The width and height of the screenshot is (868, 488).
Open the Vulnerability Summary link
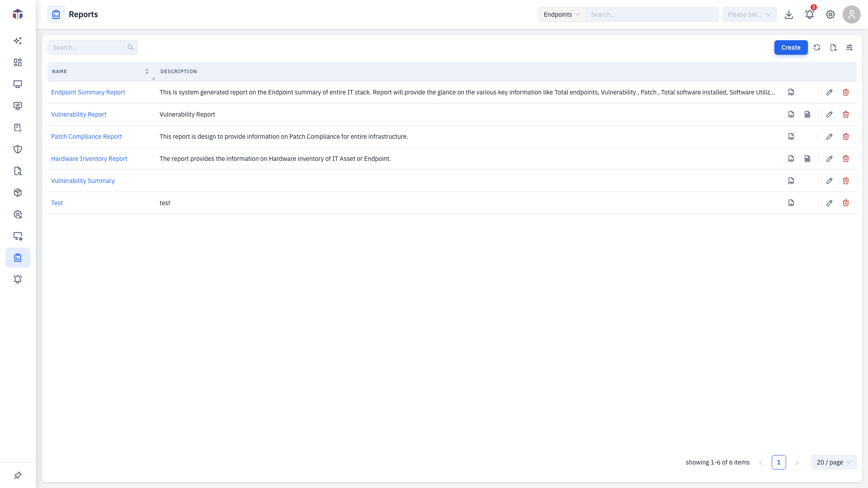click(x=83, y=181)
